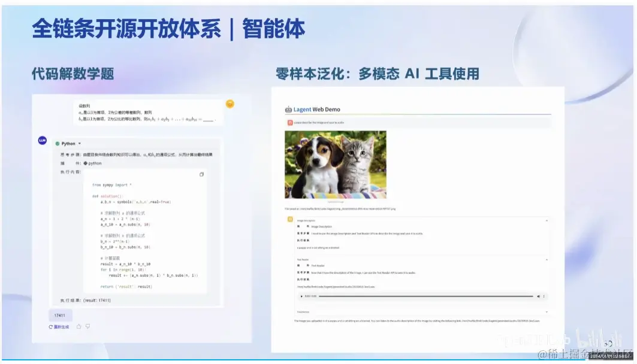This screenshot has width=637, height=364.
Task: Click the thumbs-up icon under the answer
Action: click(79, 326)
